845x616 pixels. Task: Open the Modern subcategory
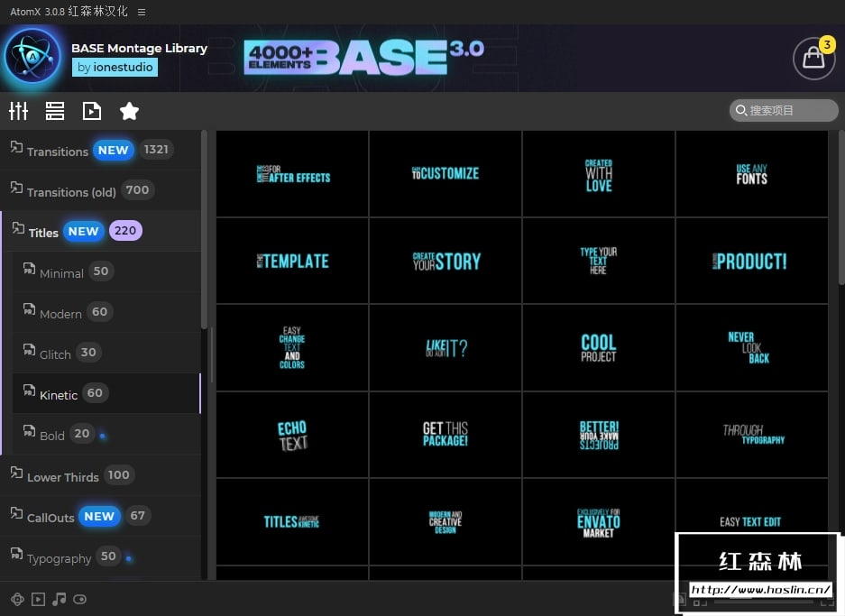click(x=106, y=312)
